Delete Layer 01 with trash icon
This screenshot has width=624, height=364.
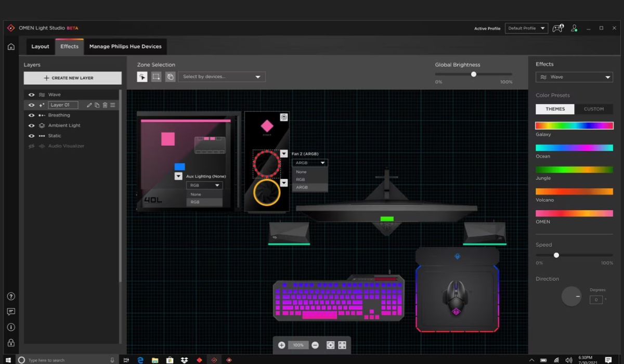105,105
